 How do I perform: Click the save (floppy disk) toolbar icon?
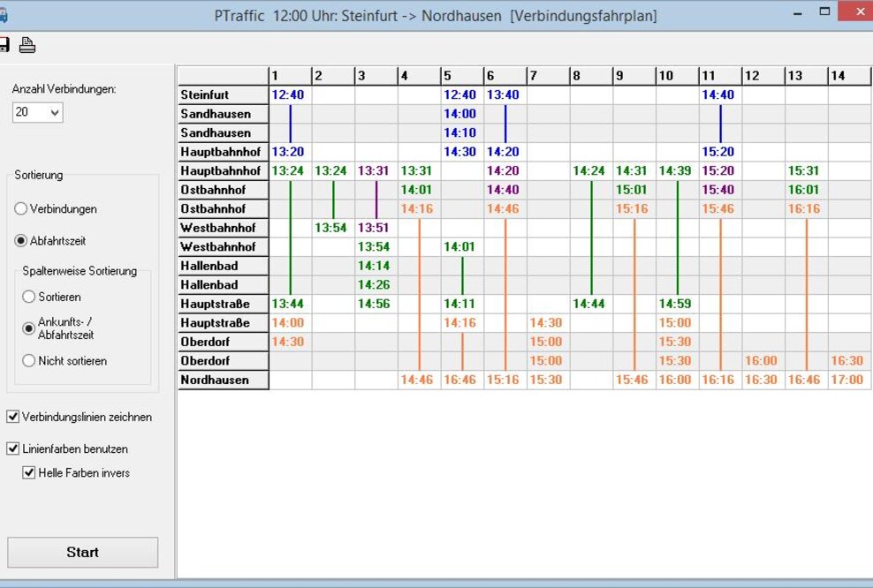[x=4, y=45]
